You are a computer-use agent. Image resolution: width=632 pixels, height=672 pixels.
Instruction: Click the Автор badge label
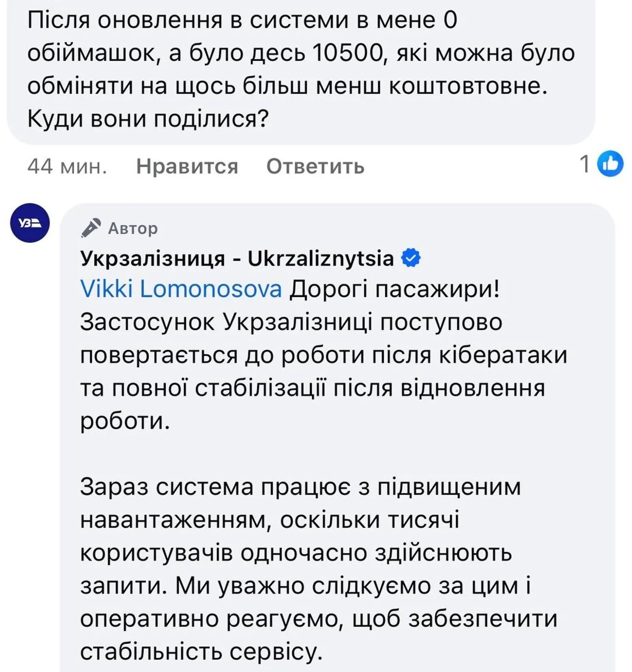click(x=133, y=228)
